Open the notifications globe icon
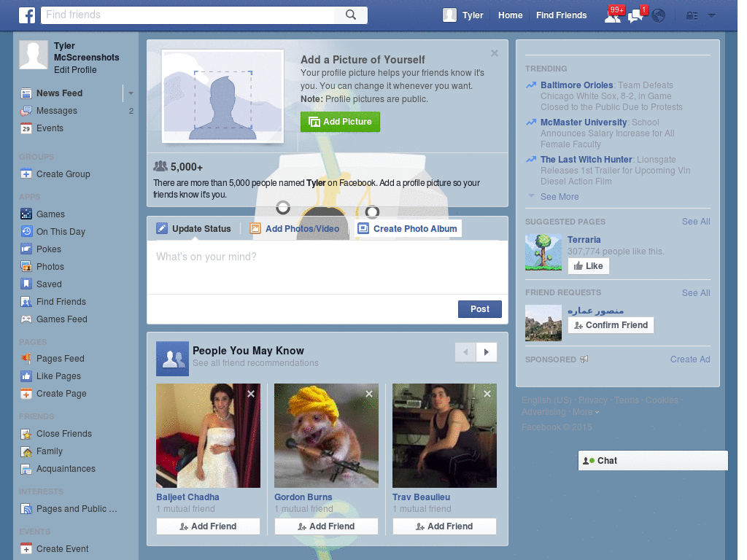 (659, 16)
